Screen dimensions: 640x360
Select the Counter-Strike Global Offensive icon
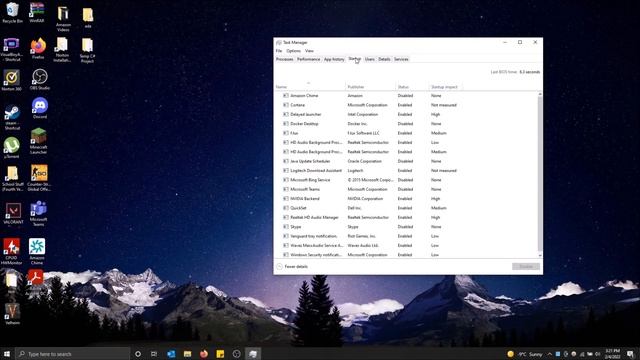point(39,178)
